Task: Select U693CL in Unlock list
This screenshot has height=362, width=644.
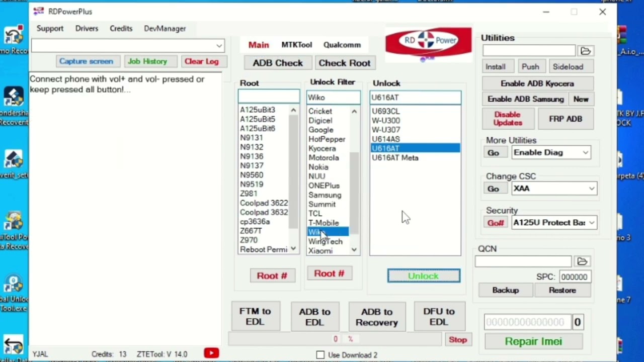Action: click(386, 111)
